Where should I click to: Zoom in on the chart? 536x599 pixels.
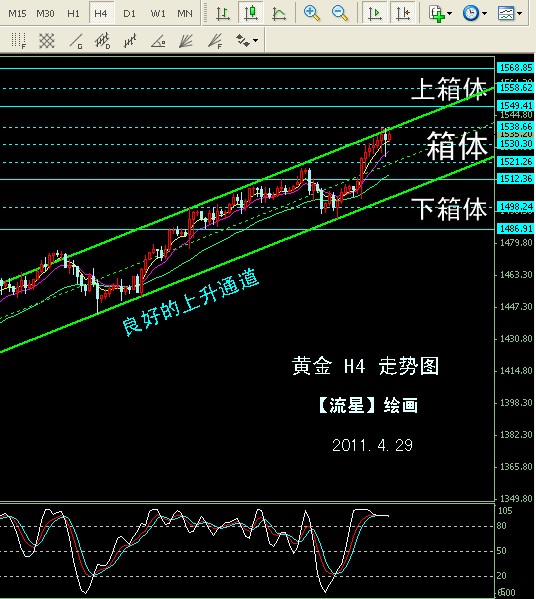312,13
